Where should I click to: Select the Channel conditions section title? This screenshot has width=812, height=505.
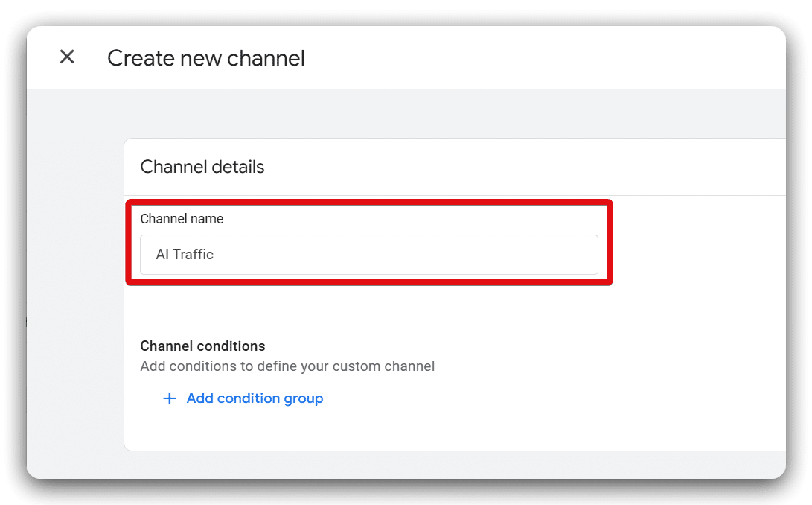[x=202, y=346]
